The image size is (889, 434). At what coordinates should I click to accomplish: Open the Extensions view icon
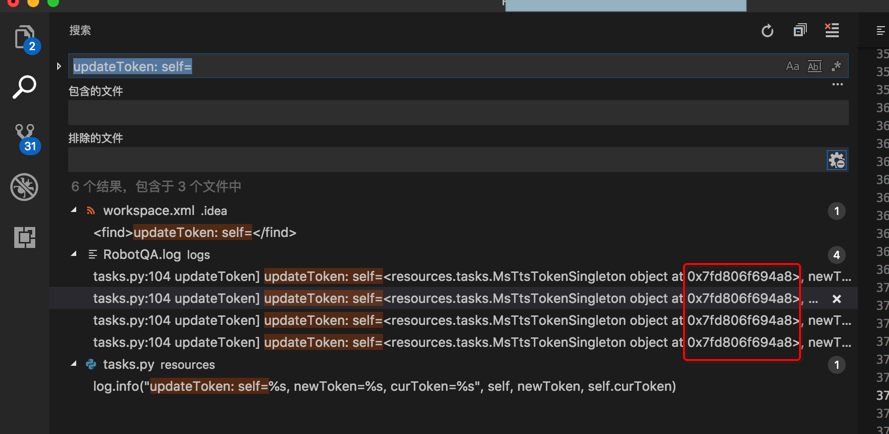pos(24,237)
